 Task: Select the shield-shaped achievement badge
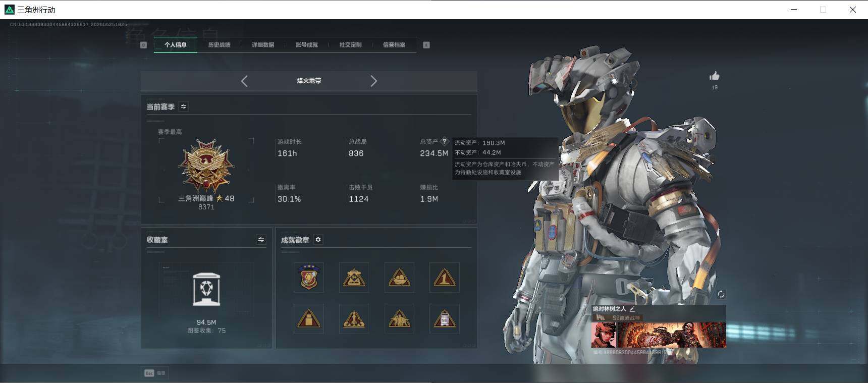tap(309, 277)
